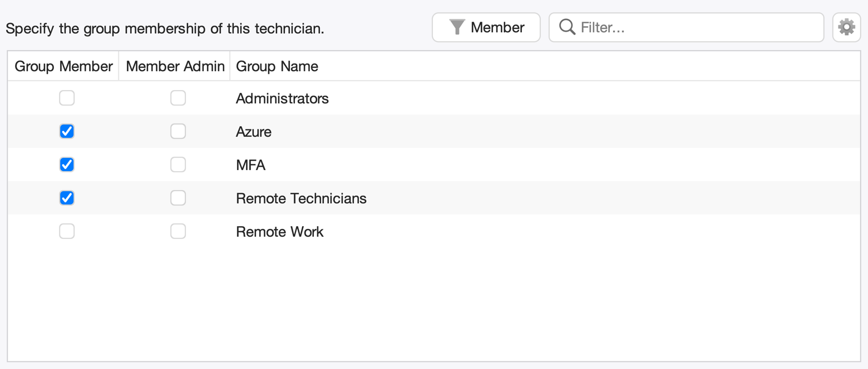Screen dimensions: 868x369
Task: Sort by Member Admin column header
Action: pyautogui.click(x=175, y=66)
